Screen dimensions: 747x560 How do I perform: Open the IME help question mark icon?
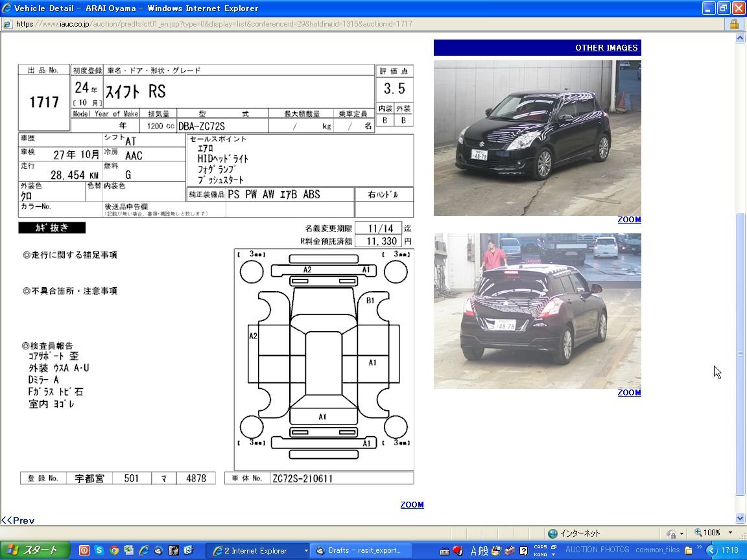524,551
